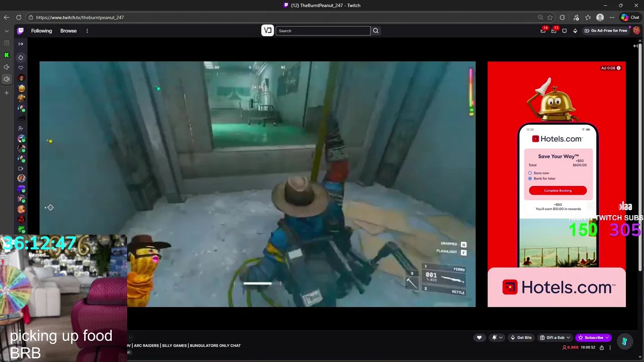
Task: Open Twitch inbox with badge 12
Action: coord(554,31)
